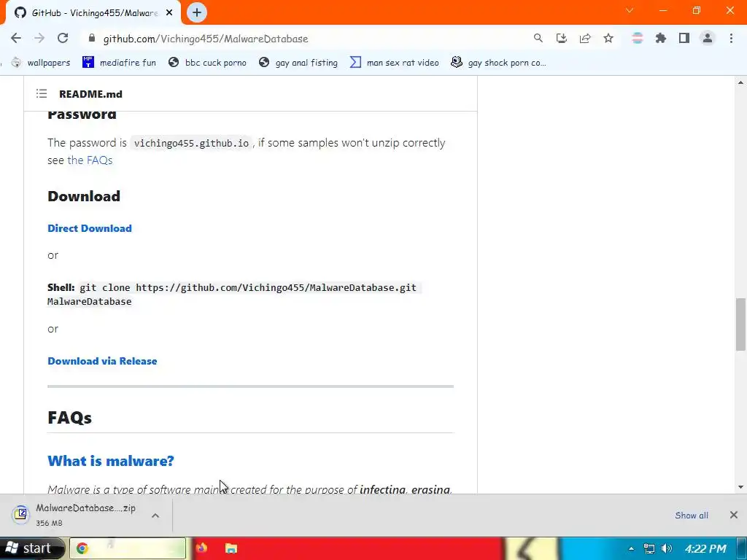Image resolution: width=747 pixels, height=560 pixels.
Task: Open the Chrome profile avatar
Action: [x=708, y=39]
